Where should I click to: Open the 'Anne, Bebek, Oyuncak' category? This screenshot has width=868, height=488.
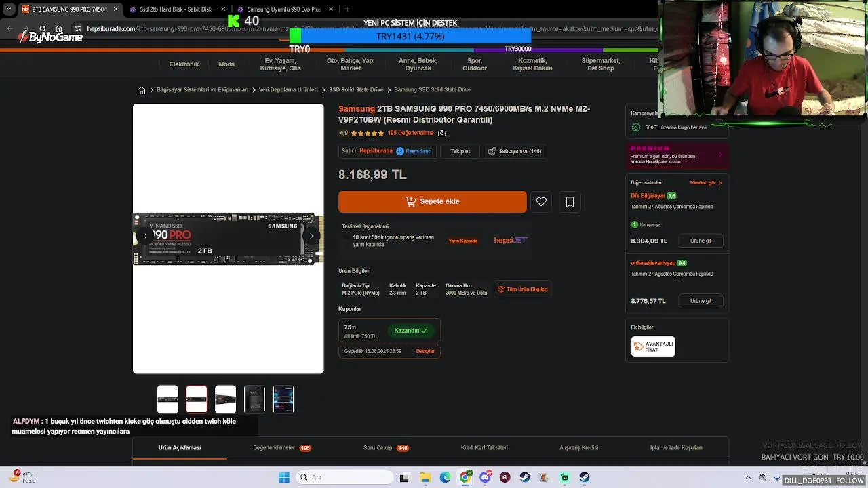click(x=418, y=64)
